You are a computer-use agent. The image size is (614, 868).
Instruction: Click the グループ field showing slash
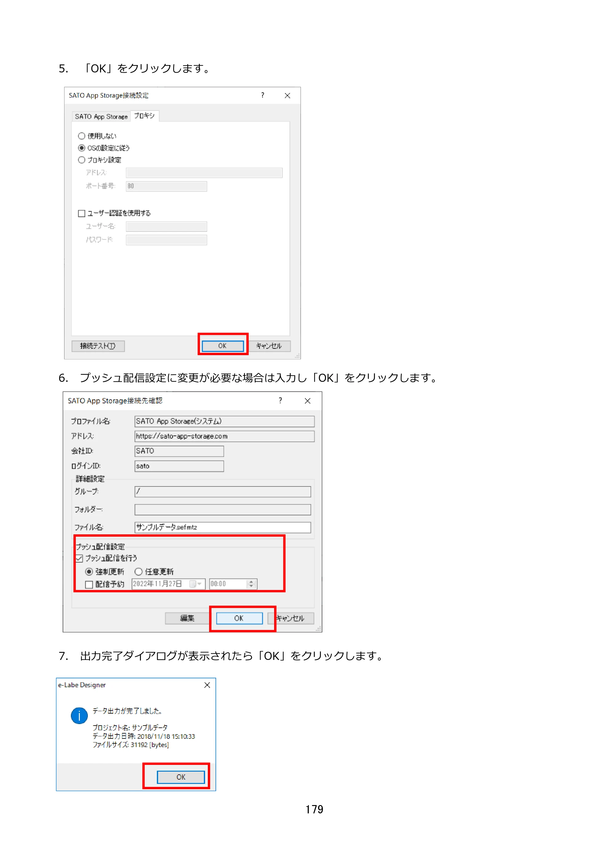click(x=223, y=491)
